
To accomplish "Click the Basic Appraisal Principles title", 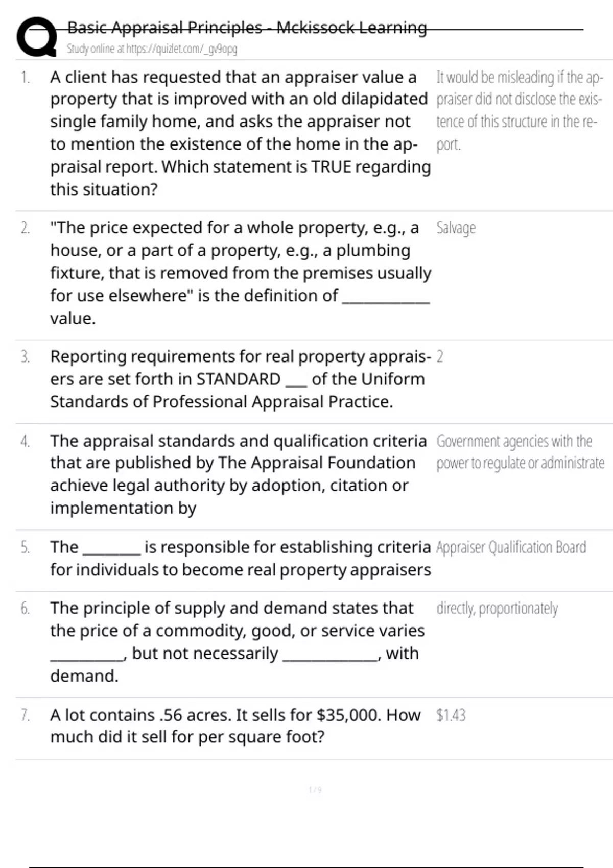I will pos(247,27).
